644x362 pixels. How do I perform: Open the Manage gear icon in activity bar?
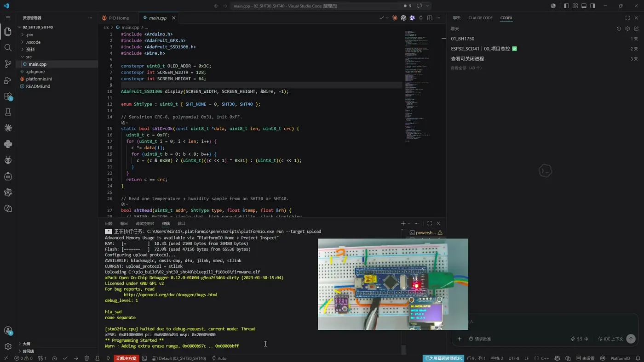(x=8, y=346)
